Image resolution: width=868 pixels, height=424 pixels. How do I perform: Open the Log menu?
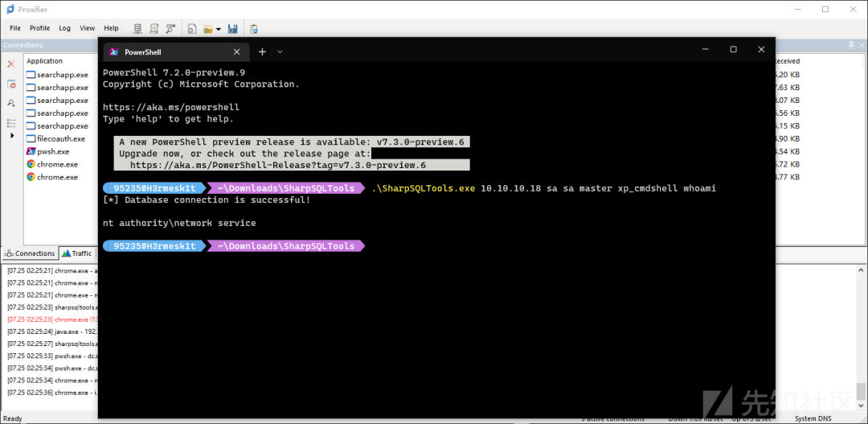(65, 28)
